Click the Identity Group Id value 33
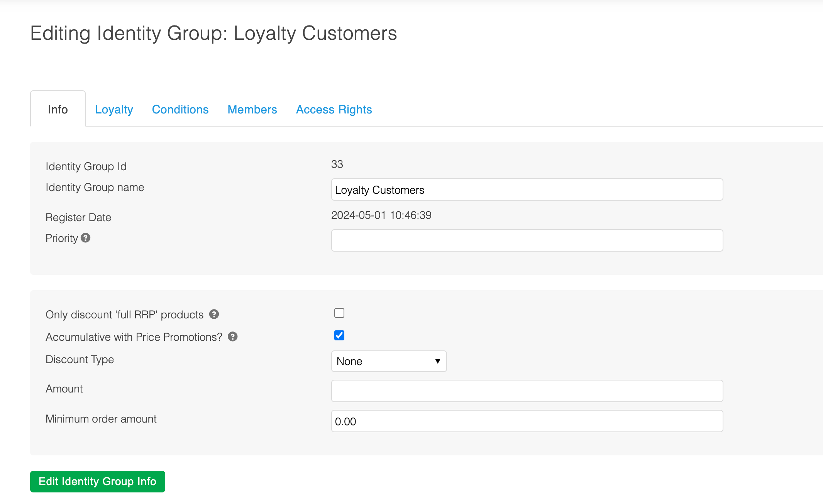 click(337, 164)
